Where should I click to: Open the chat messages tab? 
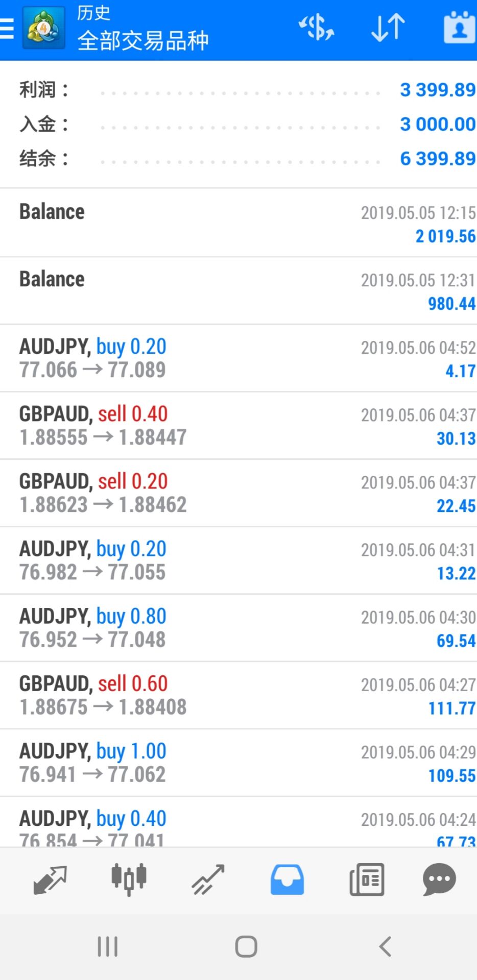coord(439,879)
